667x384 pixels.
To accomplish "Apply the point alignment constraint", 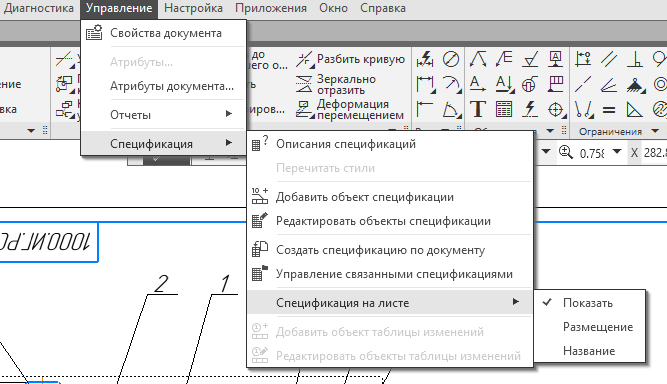I will pyautogui.click(x=583, y=60).
